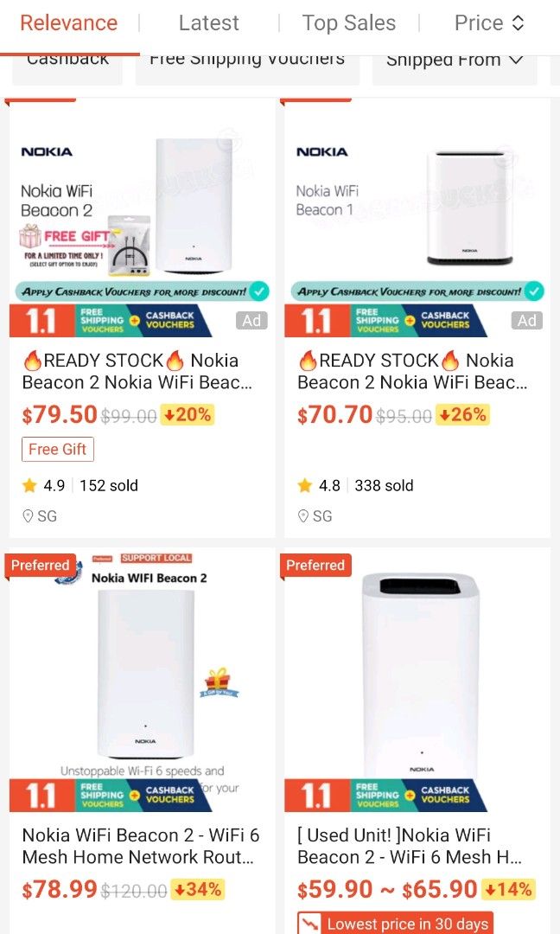Click the gift box icon on the Preferred Beacon 2 image

pos(220,681)
